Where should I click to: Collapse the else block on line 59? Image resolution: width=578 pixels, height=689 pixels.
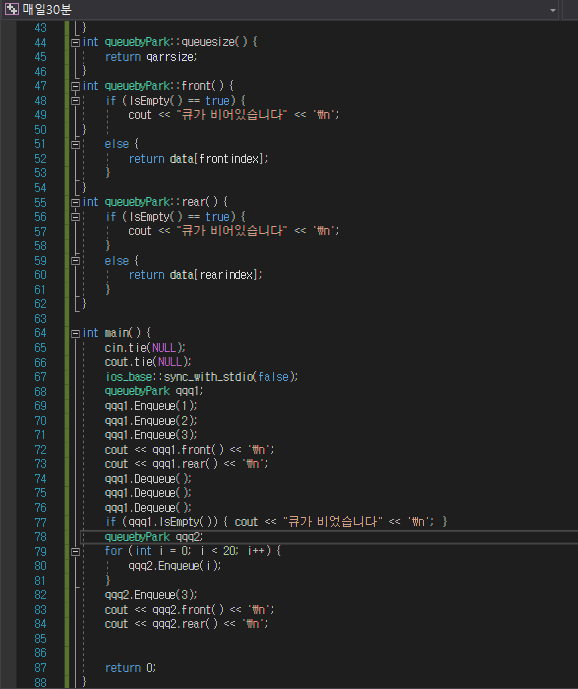(x=75, y=261)
